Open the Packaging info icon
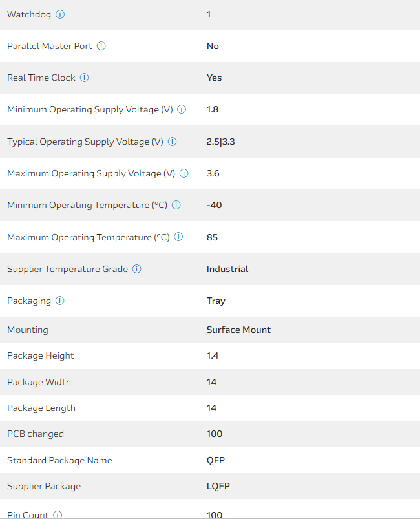420x519 pixels. [x=60, y=301]
